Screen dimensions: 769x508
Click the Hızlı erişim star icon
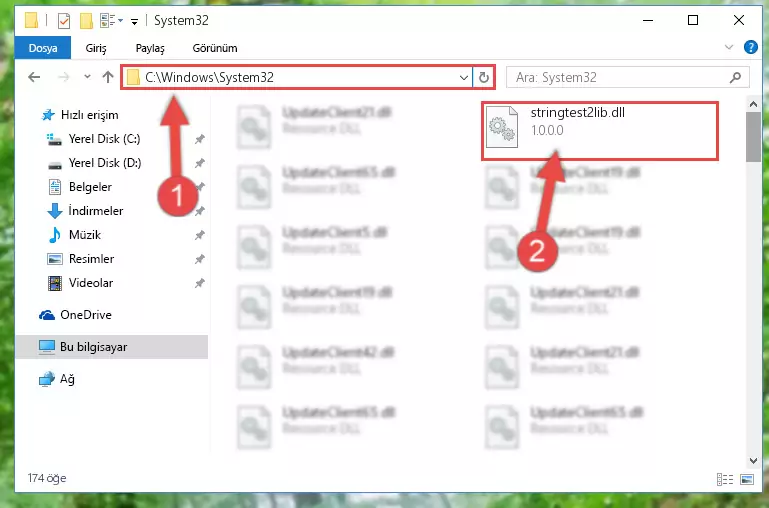pyautogui.click(x=48, y=115)
